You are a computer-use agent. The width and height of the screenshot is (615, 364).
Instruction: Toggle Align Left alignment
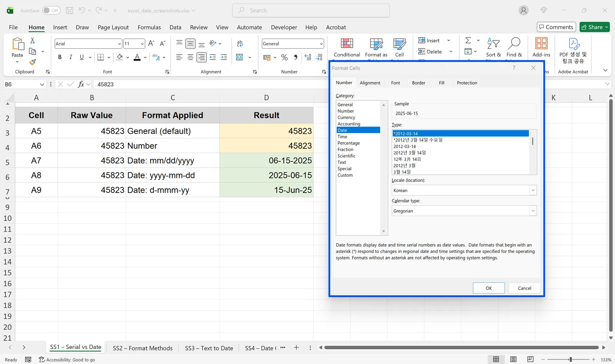[x=179, y=57]
